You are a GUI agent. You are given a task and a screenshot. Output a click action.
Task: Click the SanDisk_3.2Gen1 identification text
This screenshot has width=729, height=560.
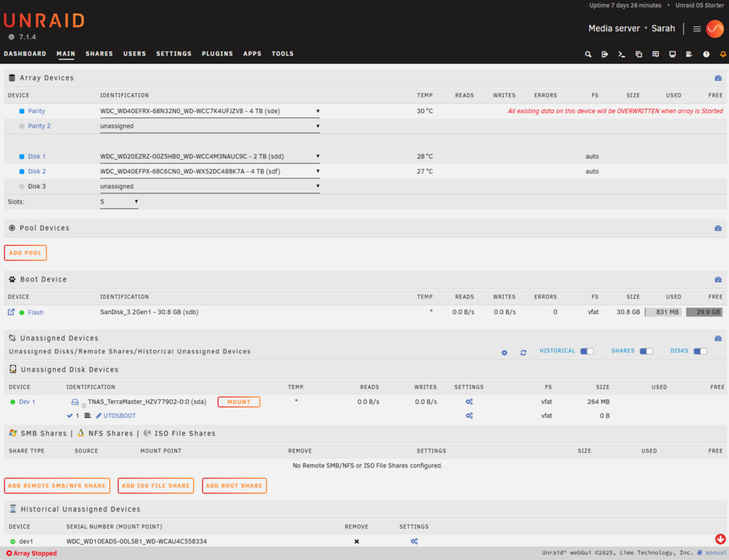click(149, 312)
